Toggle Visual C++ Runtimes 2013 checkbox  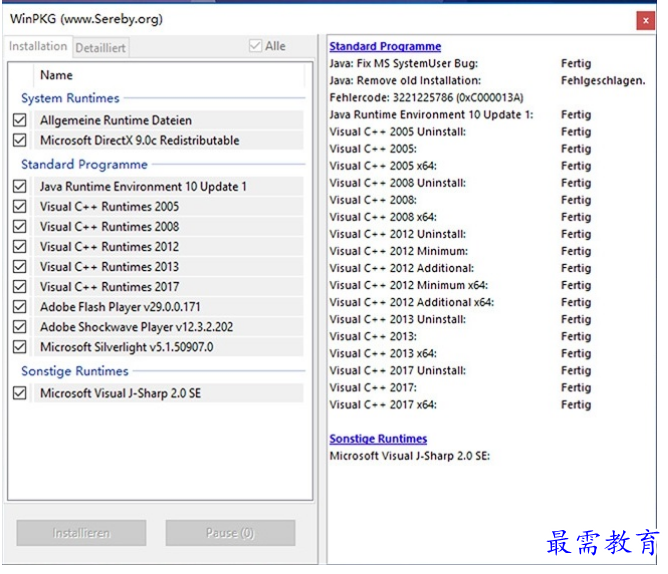tap(20, 266)
